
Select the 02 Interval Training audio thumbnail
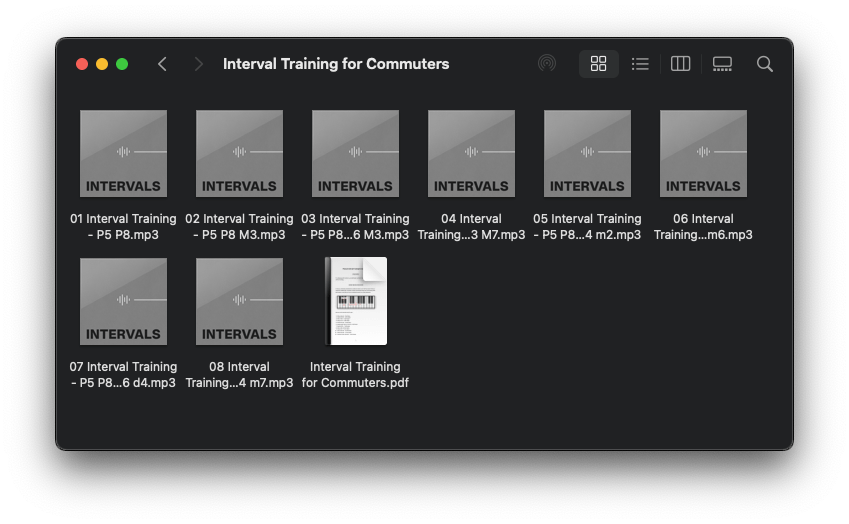pyautogui.click(x=239, y=154)
